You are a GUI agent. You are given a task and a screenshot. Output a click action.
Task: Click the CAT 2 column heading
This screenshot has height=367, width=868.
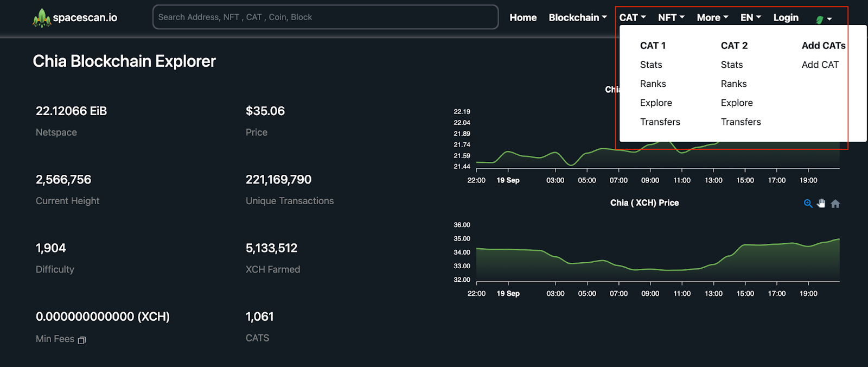click(x=734, y=46)
